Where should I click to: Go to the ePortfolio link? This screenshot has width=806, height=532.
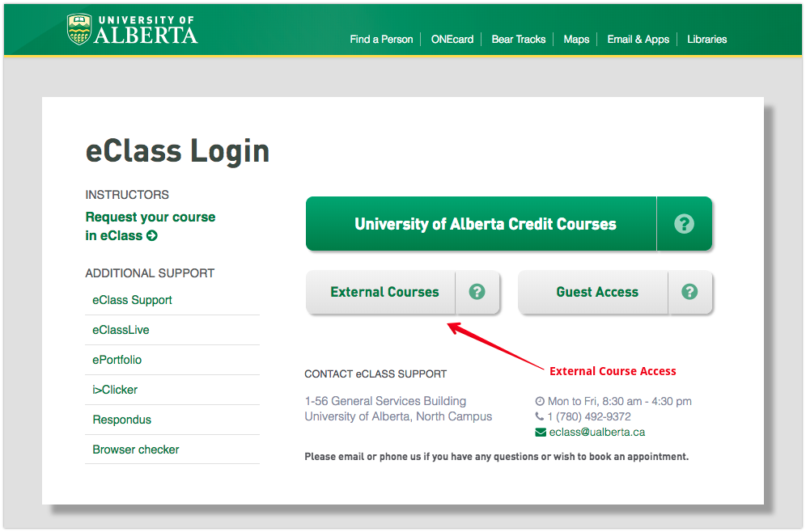(x=117, y=360)
